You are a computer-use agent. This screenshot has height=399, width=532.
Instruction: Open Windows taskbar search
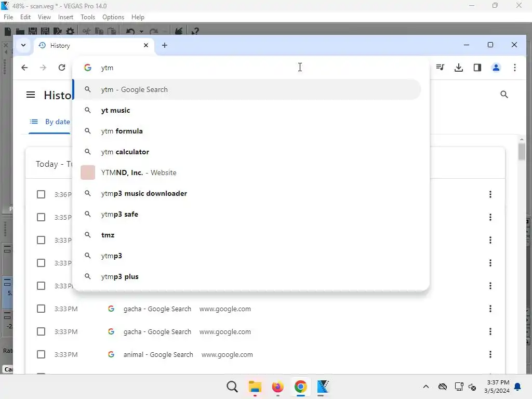(x=232, y=387)
